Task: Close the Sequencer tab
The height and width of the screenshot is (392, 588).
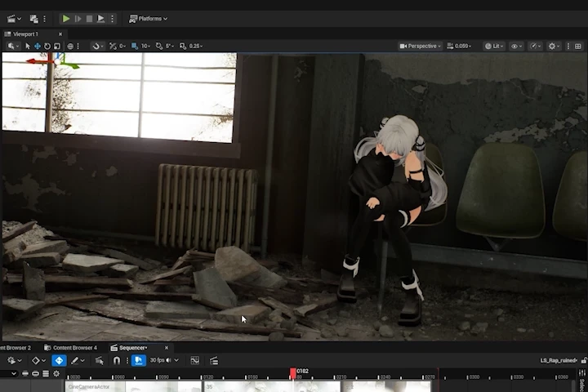Action: (x=167, y=348)
